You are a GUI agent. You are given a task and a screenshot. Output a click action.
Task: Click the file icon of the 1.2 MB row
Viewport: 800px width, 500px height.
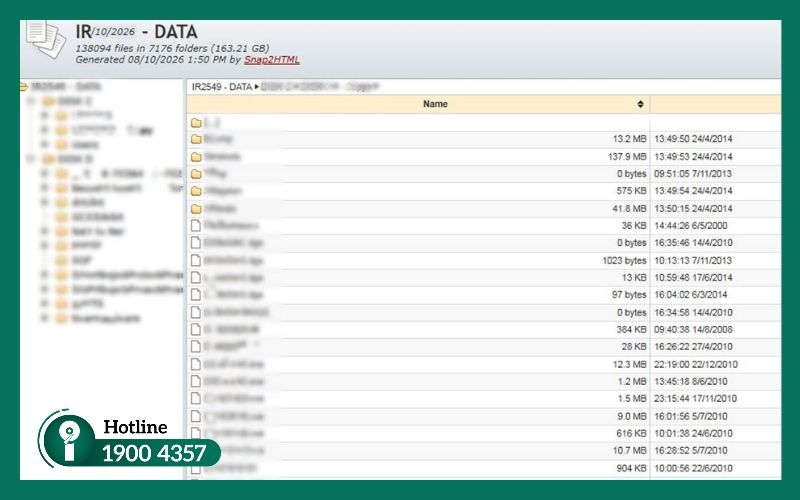[195, 381]
